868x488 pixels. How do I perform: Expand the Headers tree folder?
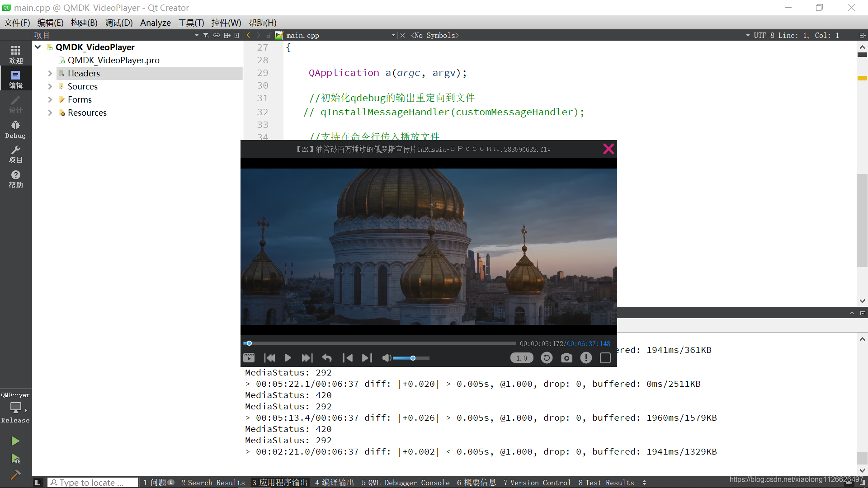point(50,73)
